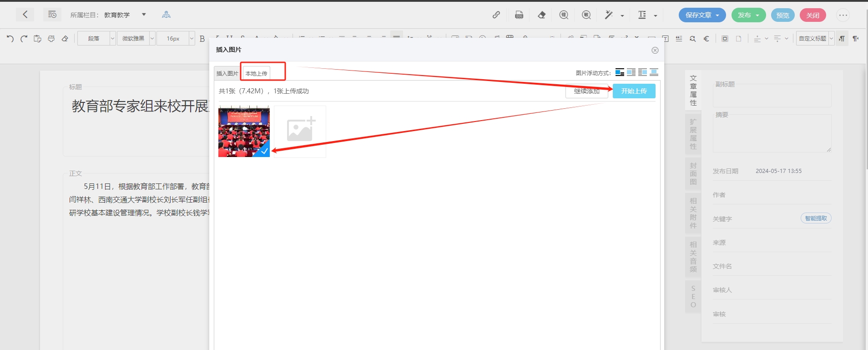Image resolution: width=868 pixels, height=350 pixels.
Task: Select the last image float mode option
Action: tap(654, 72)
